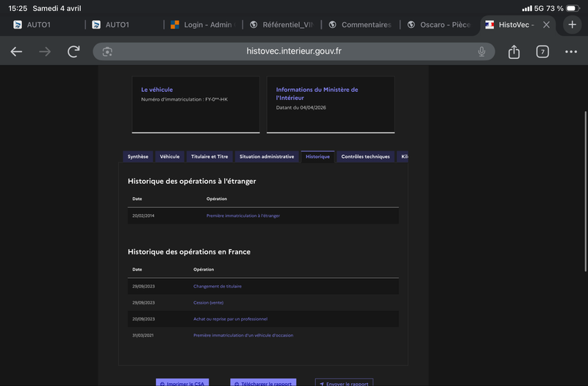This screenshot has height=386, width=588.
Task: Switch to the Login - Admin browser tab
Action: pos(207,24)
